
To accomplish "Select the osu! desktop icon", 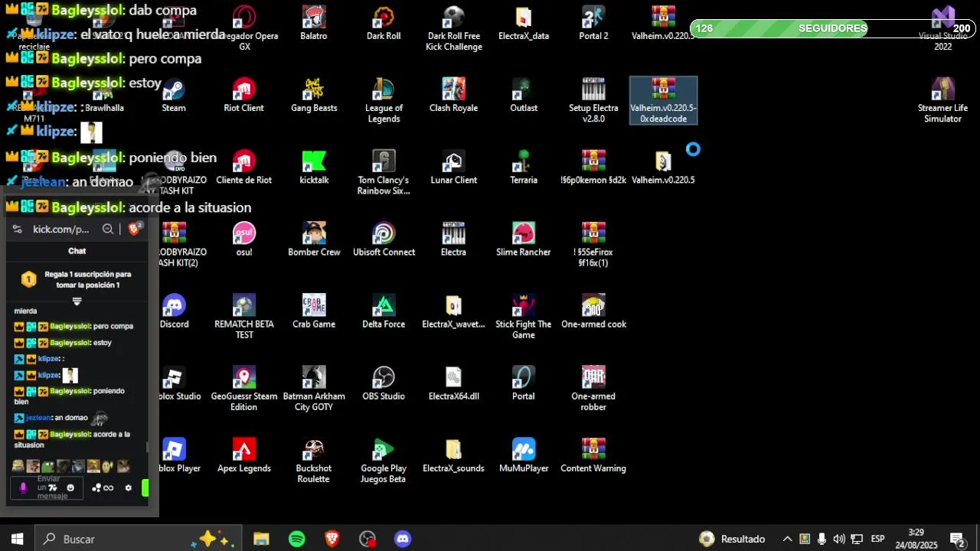I will click(243, 240).
